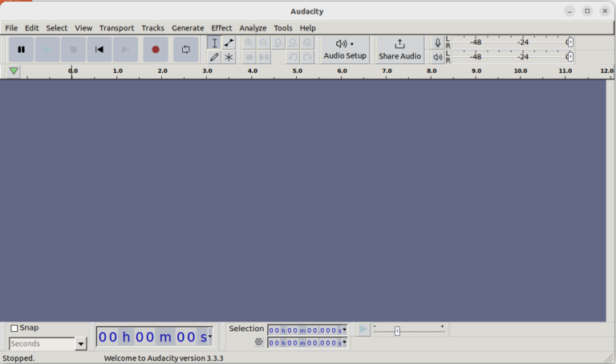Select the Draw pencil tool

pos(214,58)
